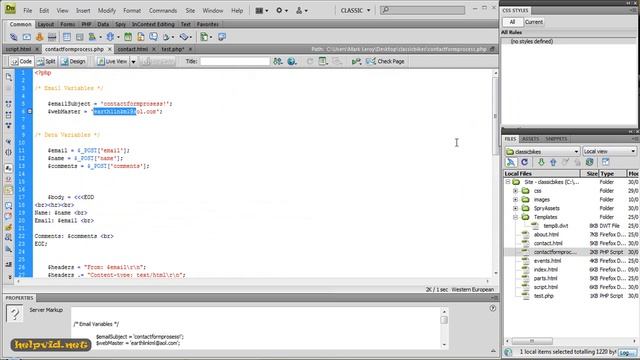Open the Layout menu in application bar

(x=262, y=11)
